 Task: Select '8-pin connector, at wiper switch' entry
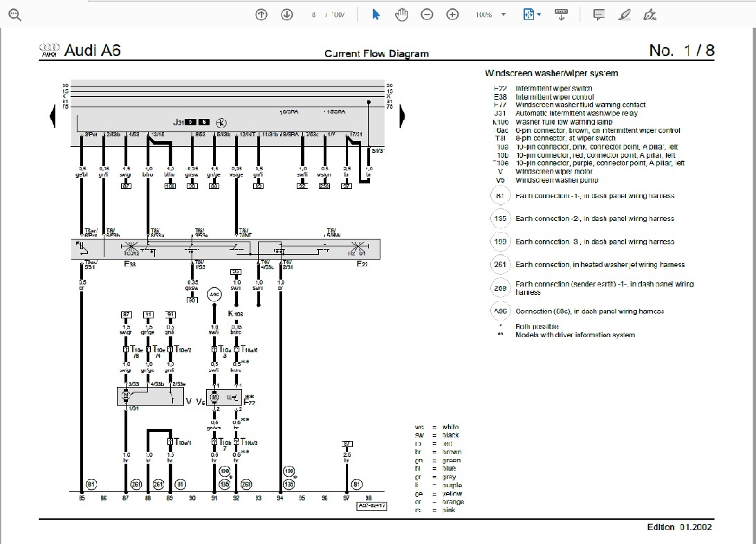566,138
